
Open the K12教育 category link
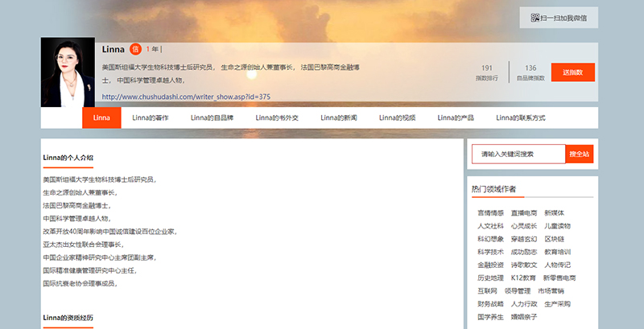522,278
